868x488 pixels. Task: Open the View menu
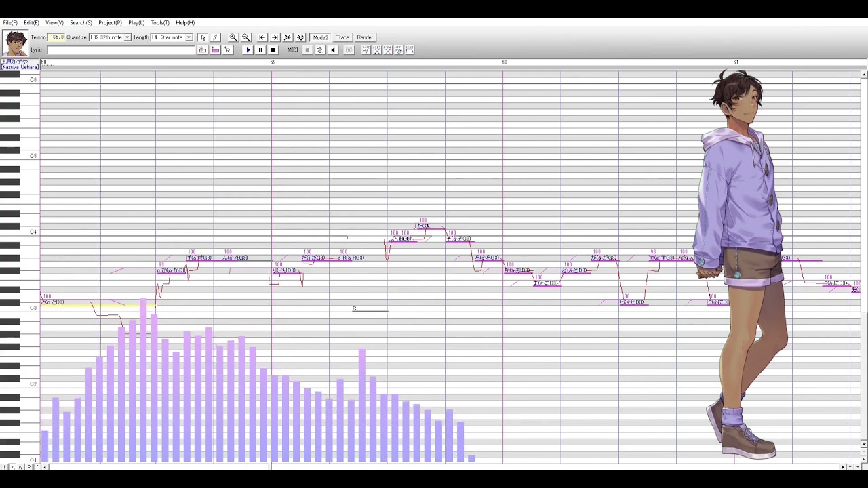tap(54, 23)
